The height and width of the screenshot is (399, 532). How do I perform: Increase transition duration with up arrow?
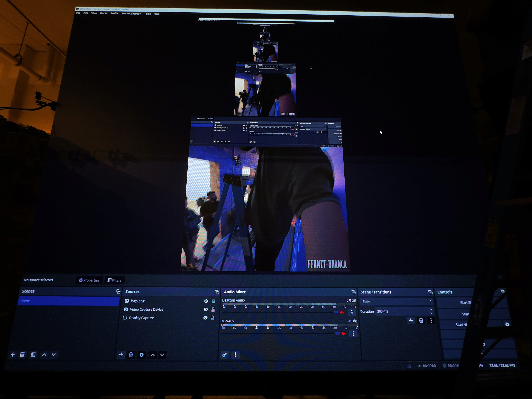[x=431, y=310]
